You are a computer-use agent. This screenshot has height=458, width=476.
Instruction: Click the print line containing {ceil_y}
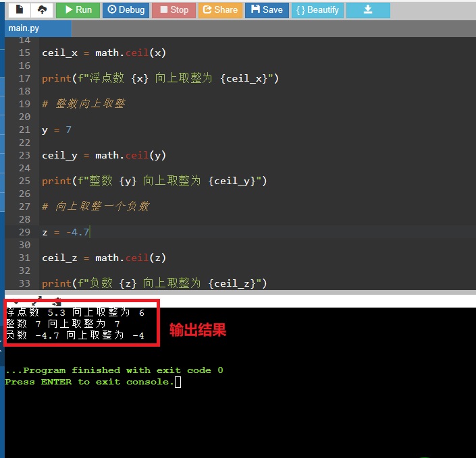tap(154, 181)
